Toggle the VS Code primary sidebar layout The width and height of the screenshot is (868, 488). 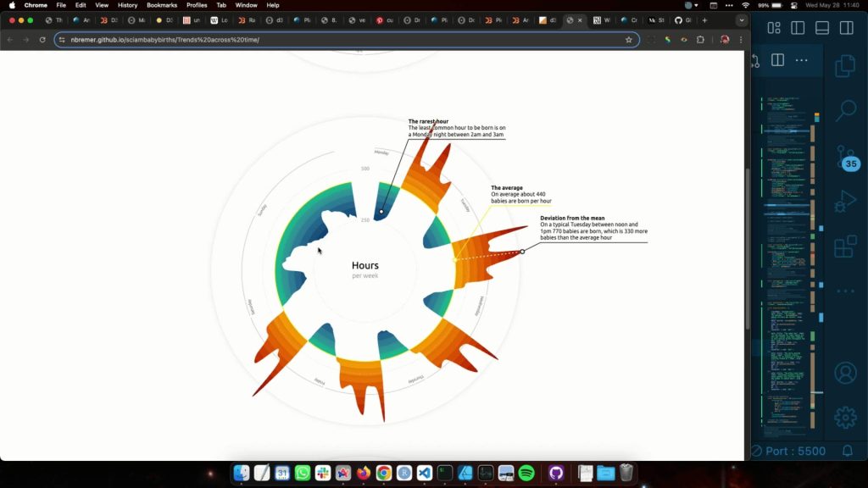click(798, 28)
